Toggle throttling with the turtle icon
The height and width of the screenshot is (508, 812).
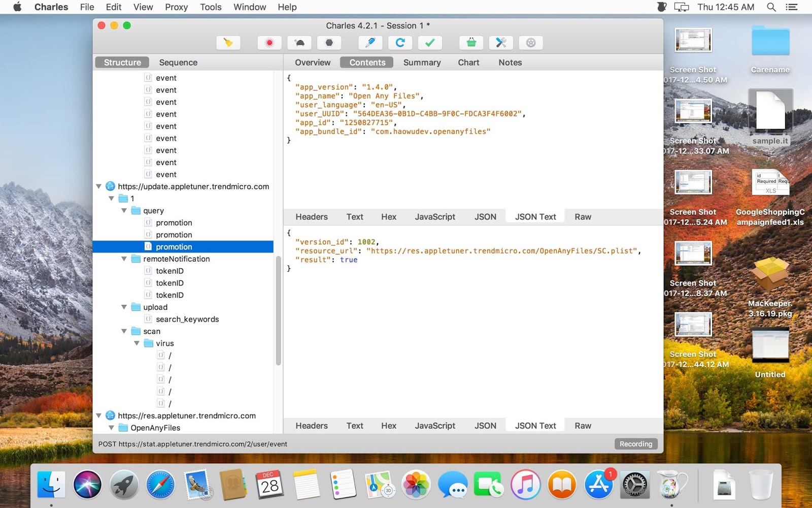coord(299,43)
